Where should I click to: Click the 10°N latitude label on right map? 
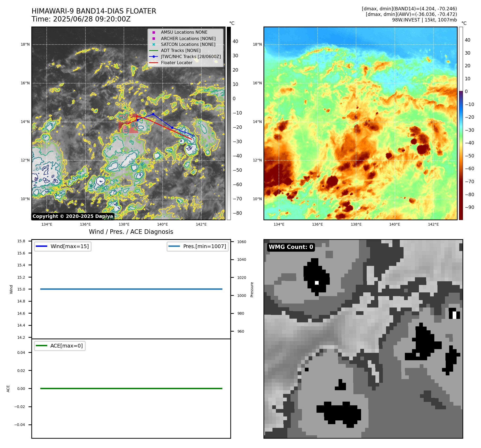[257, 199]
